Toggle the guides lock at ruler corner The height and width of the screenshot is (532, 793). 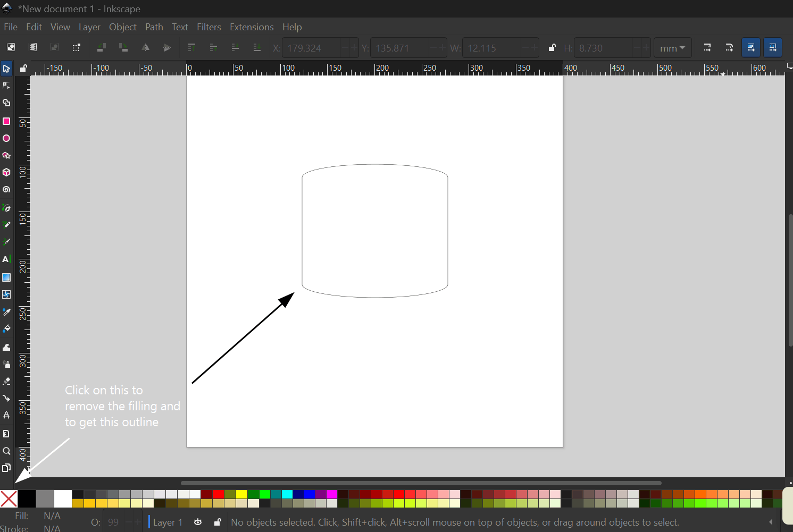23,68
